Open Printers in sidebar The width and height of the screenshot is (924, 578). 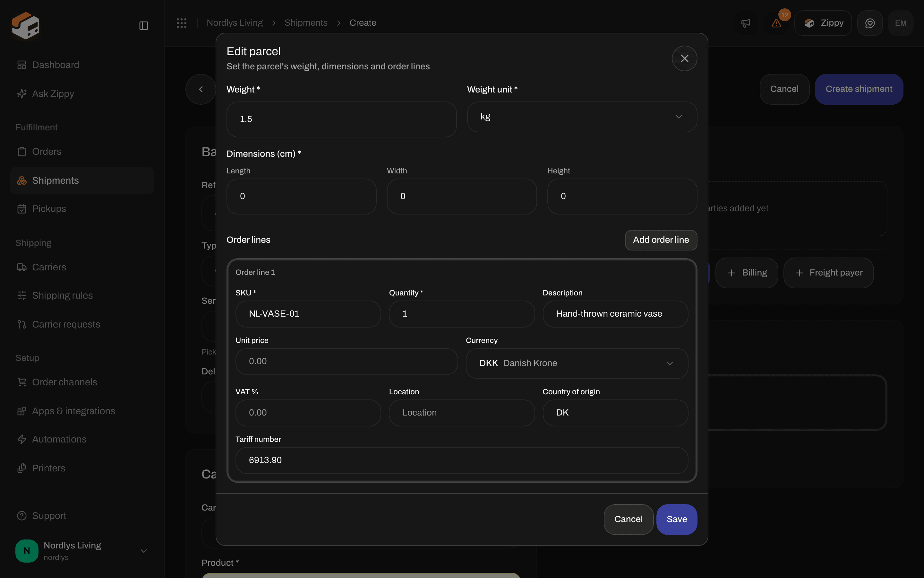pyautogui.click(x=82, y=468)
